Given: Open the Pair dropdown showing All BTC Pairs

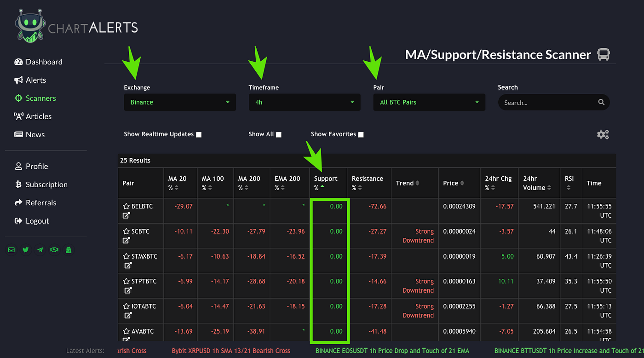Looking at the screenshot, I should tap(429, 102).
